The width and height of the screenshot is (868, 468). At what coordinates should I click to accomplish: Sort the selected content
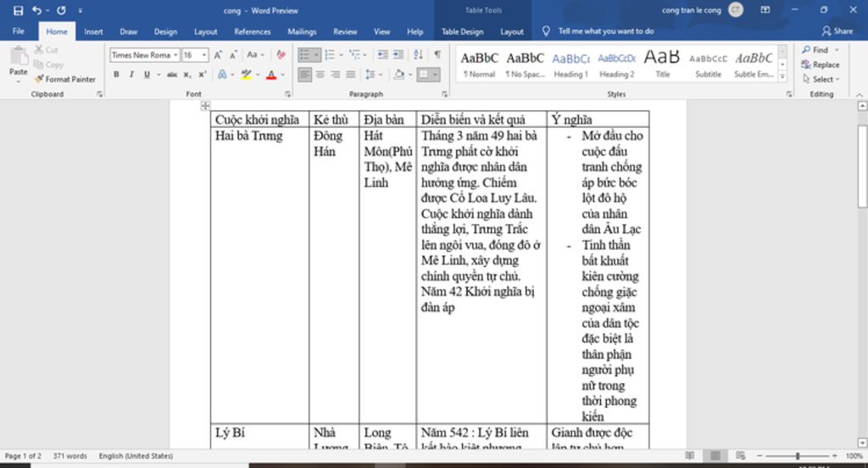tap(419, 54)
